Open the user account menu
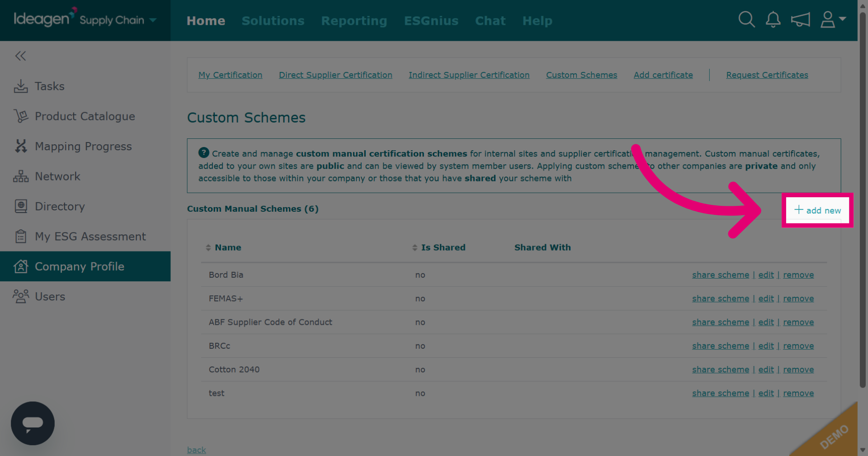This screenshot has width=868, height=456. click(x=833, y=19)
